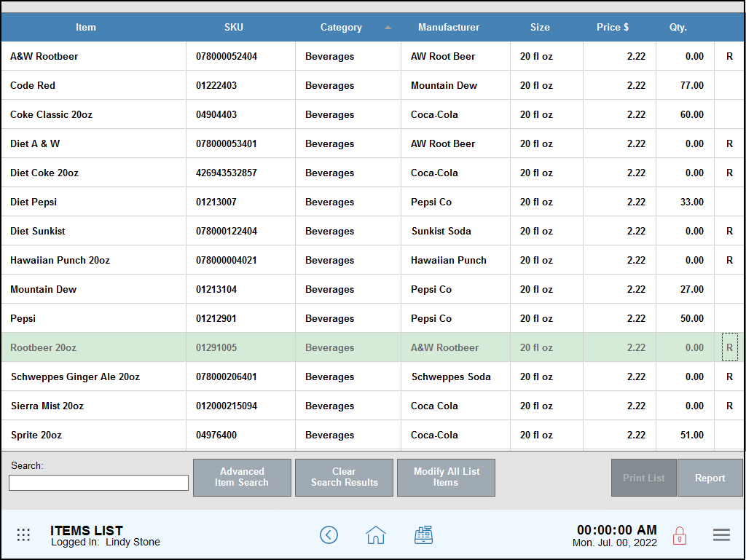
Task: Select the Diet Coke 20oz item
Action: [44, 173]
